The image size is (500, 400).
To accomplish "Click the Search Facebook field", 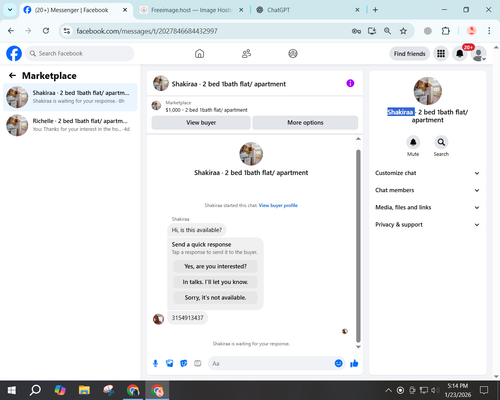I will pos(80,53).
